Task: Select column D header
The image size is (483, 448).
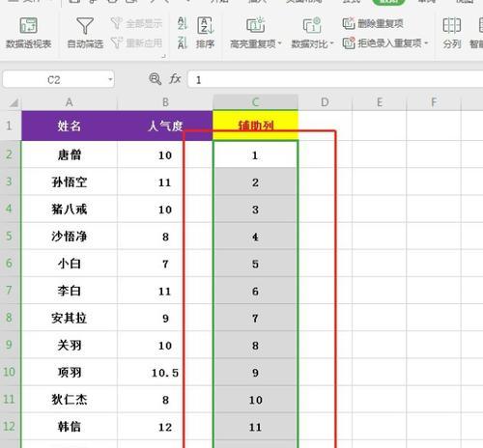Action: click(326, 102)
